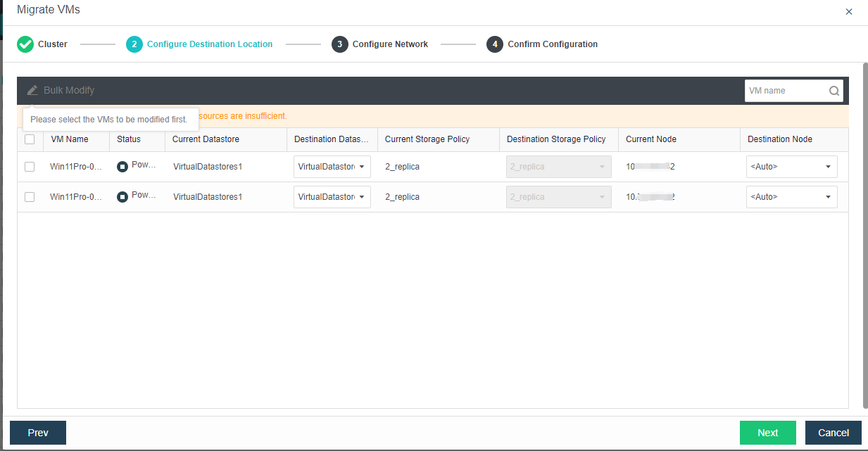Click the green Cluster checkmark step icon
Screen dimensions: 868x451
(x=25, y=44)
